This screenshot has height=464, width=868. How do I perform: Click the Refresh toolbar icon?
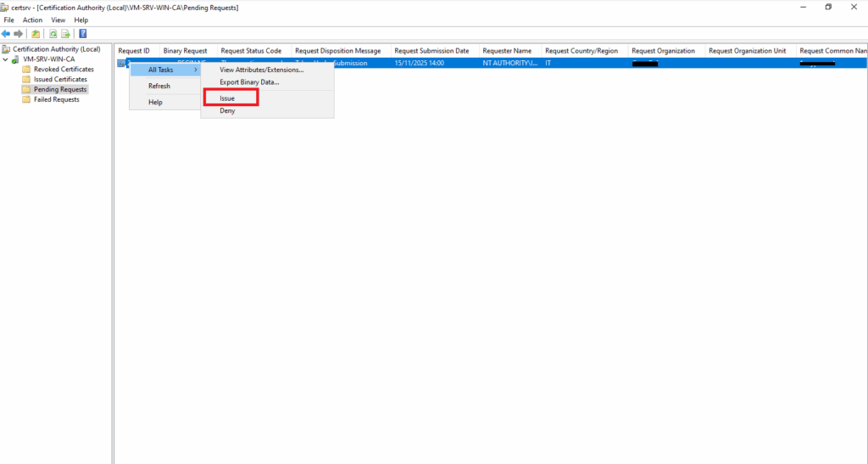[53, 34]
